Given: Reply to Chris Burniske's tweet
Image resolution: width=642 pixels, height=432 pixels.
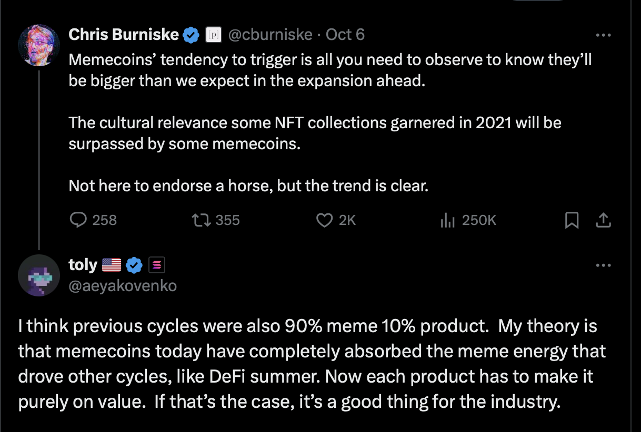Looking at the screenshot, I should pyautogui.click(x=80, y=220).
